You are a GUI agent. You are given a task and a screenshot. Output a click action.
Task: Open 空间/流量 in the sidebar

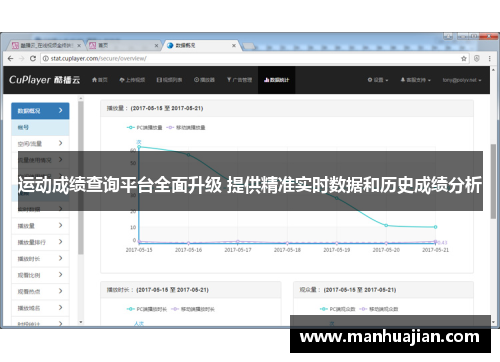tap(40, 144)
